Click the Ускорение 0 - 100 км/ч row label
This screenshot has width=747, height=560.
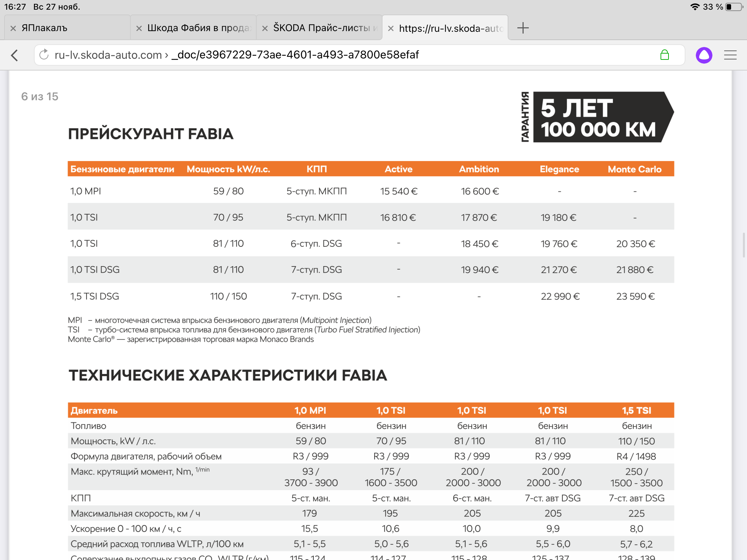coord(126,529)
